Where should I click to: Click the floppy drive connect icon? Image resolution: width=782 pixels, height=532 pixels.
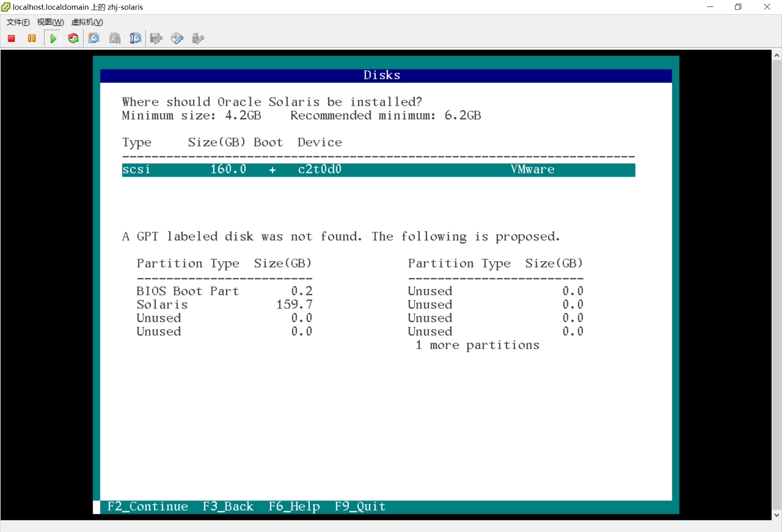pos(156,38)
